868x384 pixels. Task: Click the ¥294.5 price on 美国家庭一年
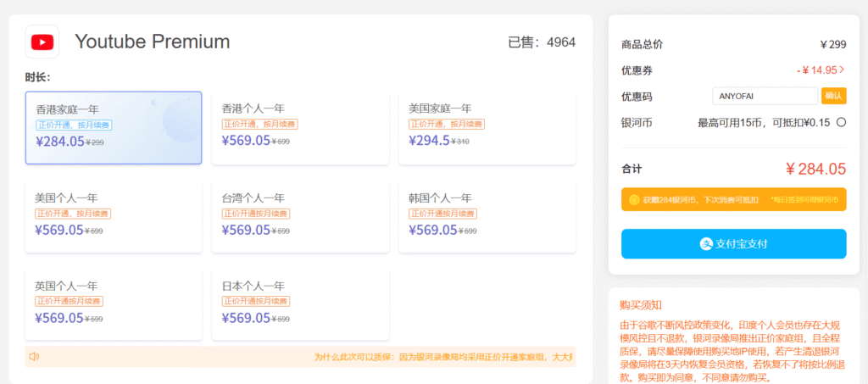pos(430,141)
